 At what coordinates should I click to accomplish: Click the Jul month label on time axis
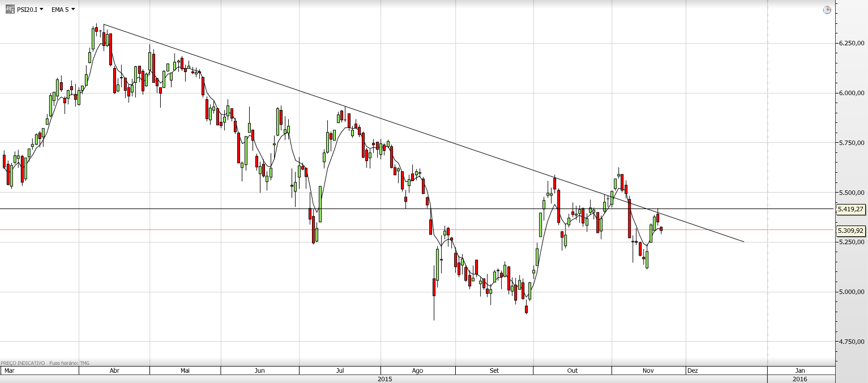pos(340,371)
